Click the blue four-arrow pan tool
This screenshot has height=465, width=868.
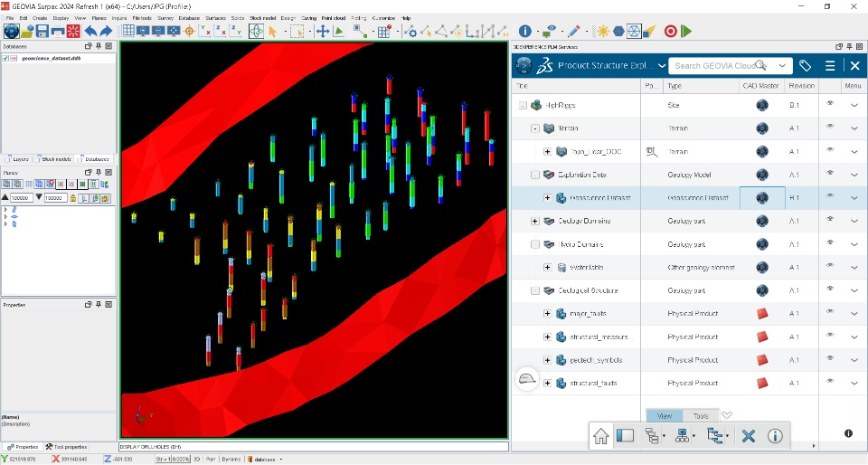[323, 31]
